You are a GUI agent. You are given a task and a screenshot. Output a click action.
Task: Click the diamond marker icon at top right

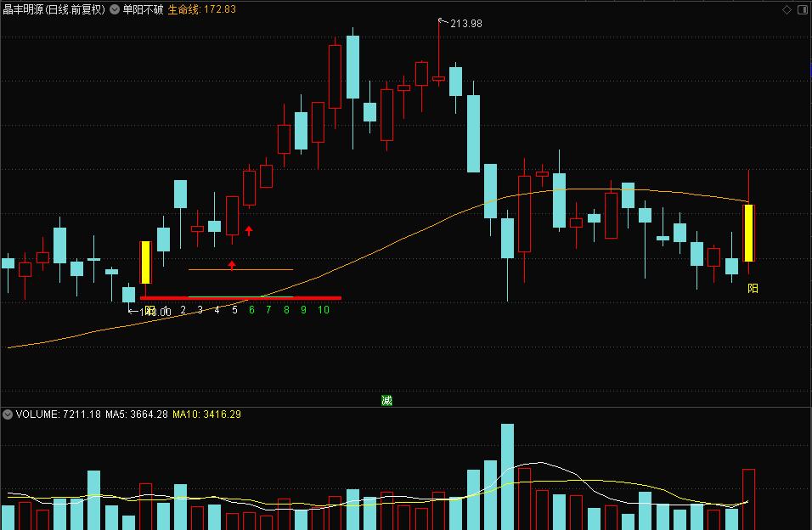[787, 10]
